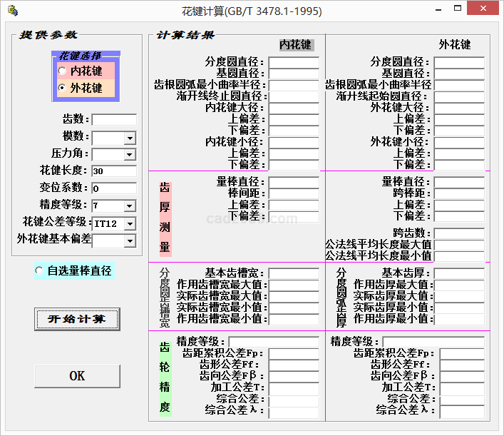
Task: Open the 精度等级 dropdown showing 7
Action: point(129,206)
